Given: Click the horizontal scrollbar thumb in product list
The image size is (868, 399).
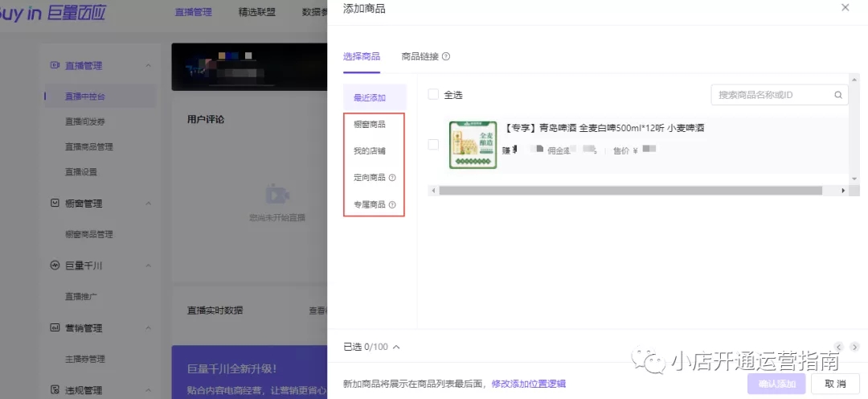Looking at the screenshot, I should pyautogui.click(x=631, y=191).
